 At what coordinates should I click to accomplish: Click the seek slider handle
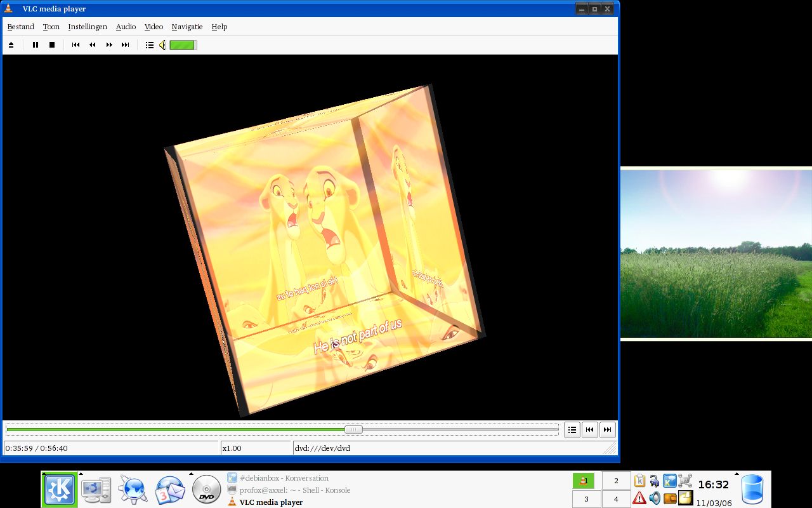coord(353,430)
